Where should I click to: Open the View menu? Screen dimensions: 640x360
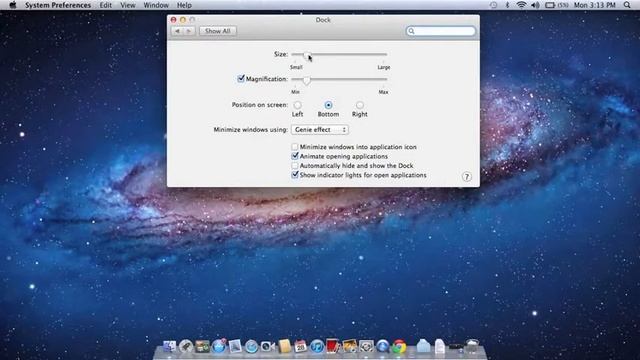127,5
